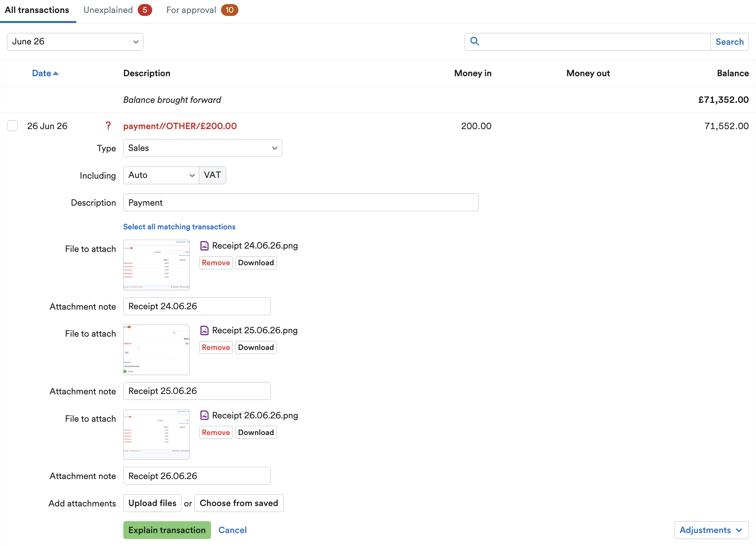Switch to the Unexplained tab
Image resolution: width=756 pixels, height=546 pixels.
(x=118, y=10)
